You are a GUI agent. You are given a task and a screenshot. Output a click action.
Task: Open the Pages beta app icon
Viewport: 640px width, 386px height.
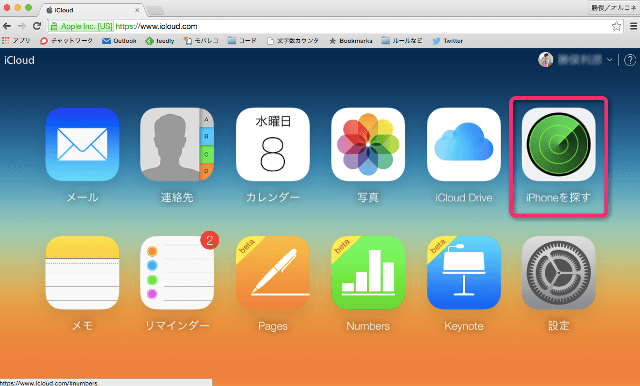pos(273,273)
